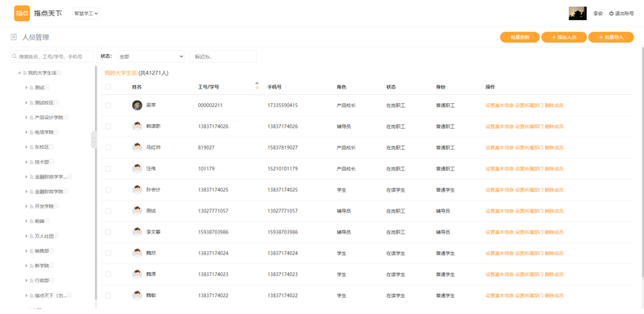Click the avatar in the 15938703986 row
Image resolution: width=644 pixels, height=314 pixels.
pos(137,232)
